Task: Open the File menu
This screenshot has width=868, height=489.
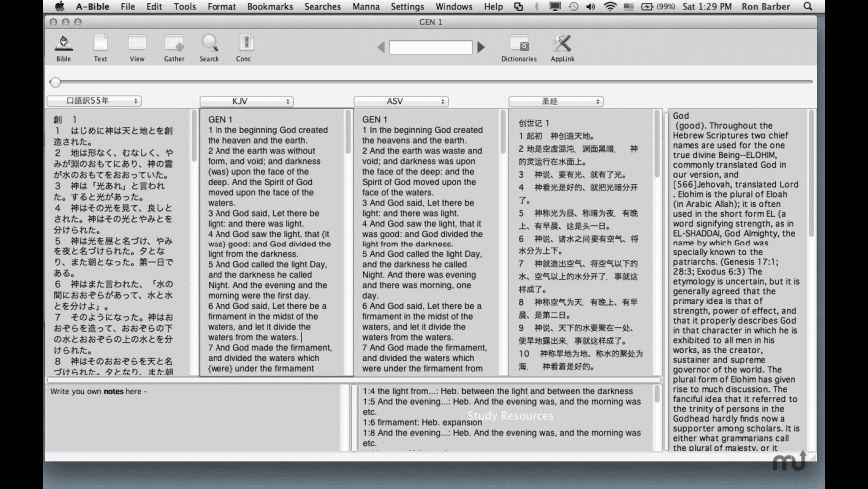Action: (x=128, y=7)
